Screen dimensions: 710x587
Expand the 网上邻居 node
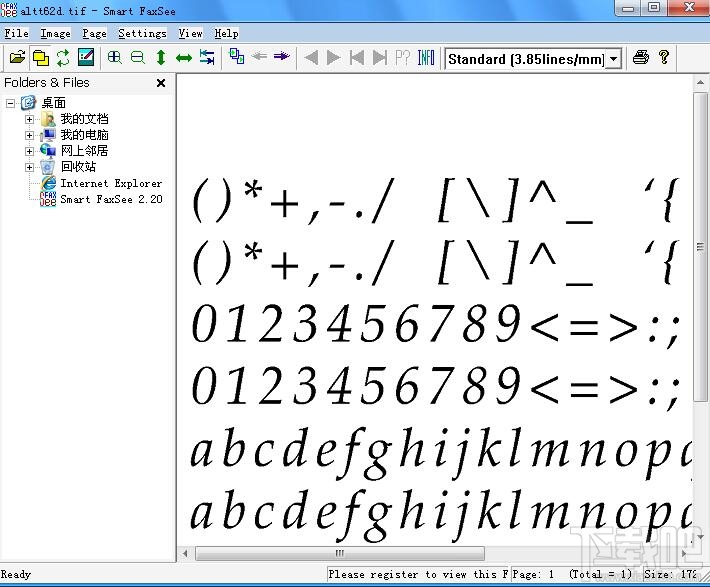point(29,151)
